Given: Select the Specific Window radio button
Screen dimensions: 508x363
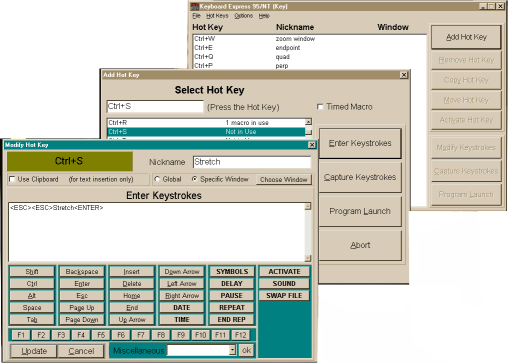Looking at the screenshot, I should click(195, 179).
